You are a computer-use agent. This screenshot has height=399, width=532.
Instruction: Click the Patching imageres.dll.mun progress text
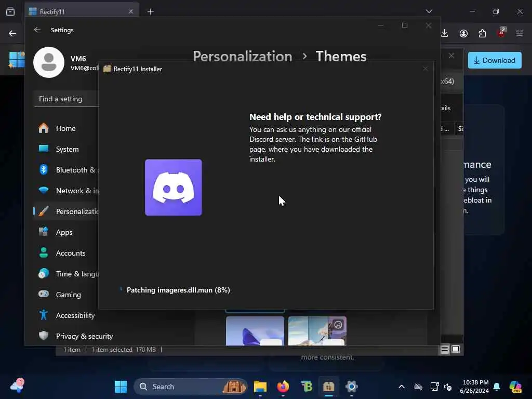click(178, 290)
